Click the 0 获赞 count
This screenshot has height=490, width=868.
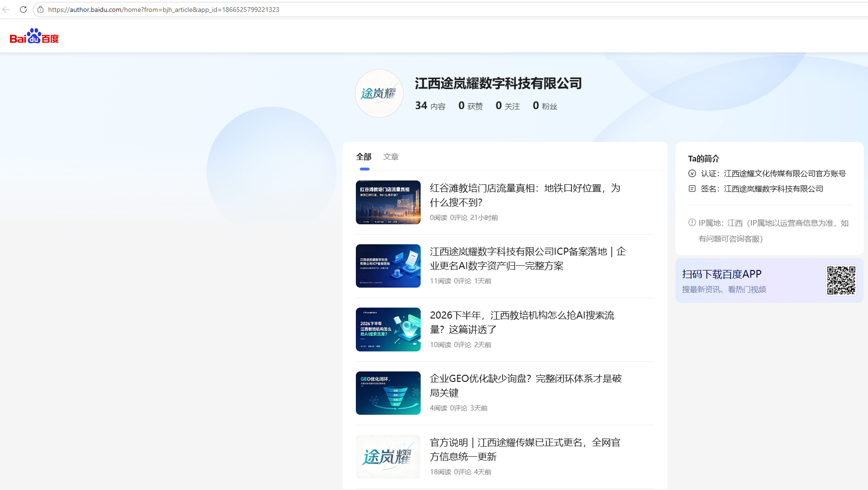(471, 106)
